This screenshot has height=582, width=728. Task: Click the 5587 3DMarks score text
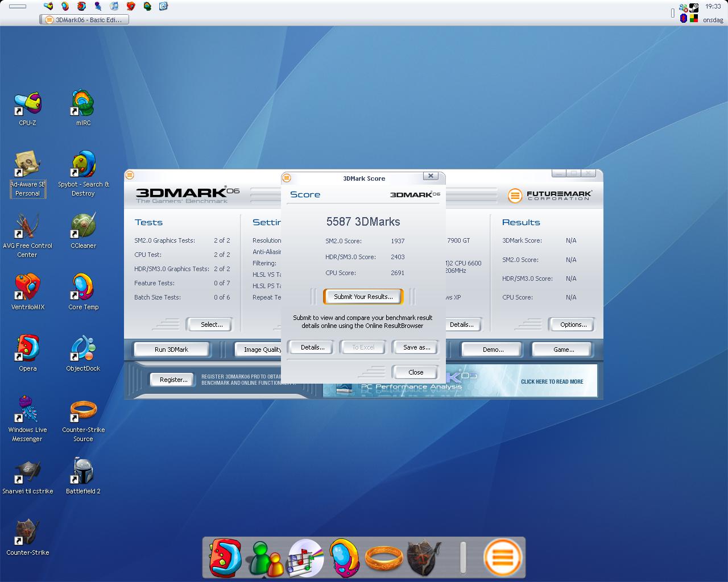tap(363, 222)
